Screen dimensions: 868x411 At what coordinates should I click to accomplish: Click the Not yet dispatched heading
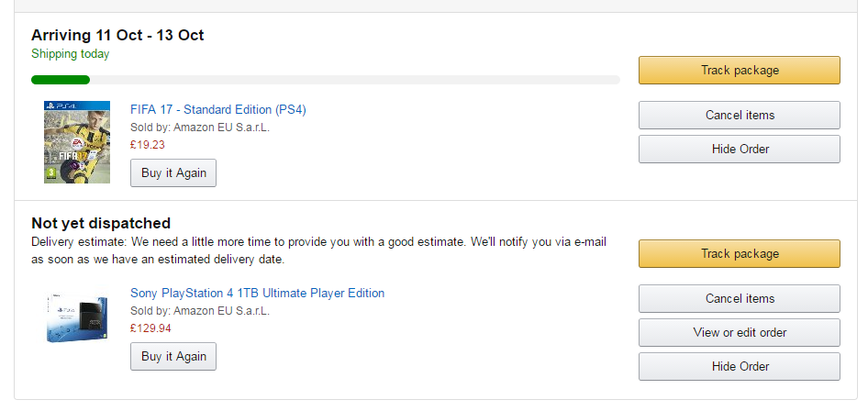coord(101,223)
